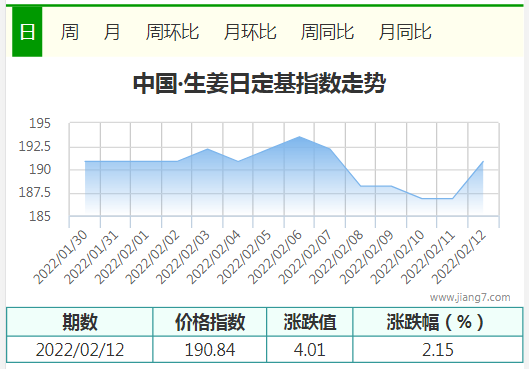Switch to the 周 weekly tab

click(70, 32)
